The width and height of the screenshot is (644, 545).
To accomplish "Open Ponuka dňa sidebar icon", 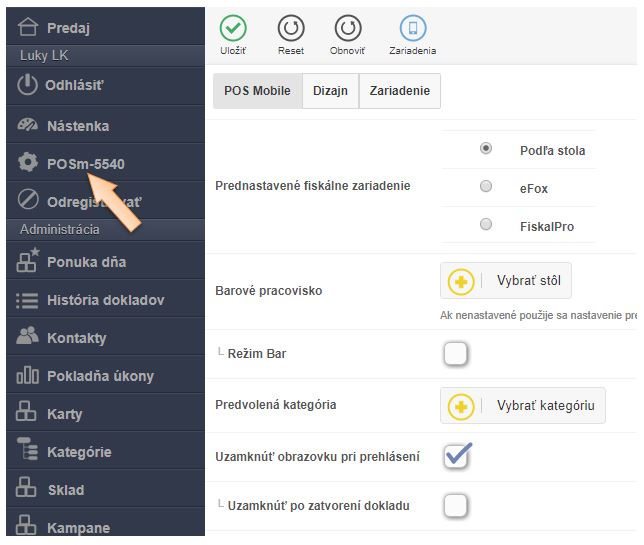I will point(28,262).
